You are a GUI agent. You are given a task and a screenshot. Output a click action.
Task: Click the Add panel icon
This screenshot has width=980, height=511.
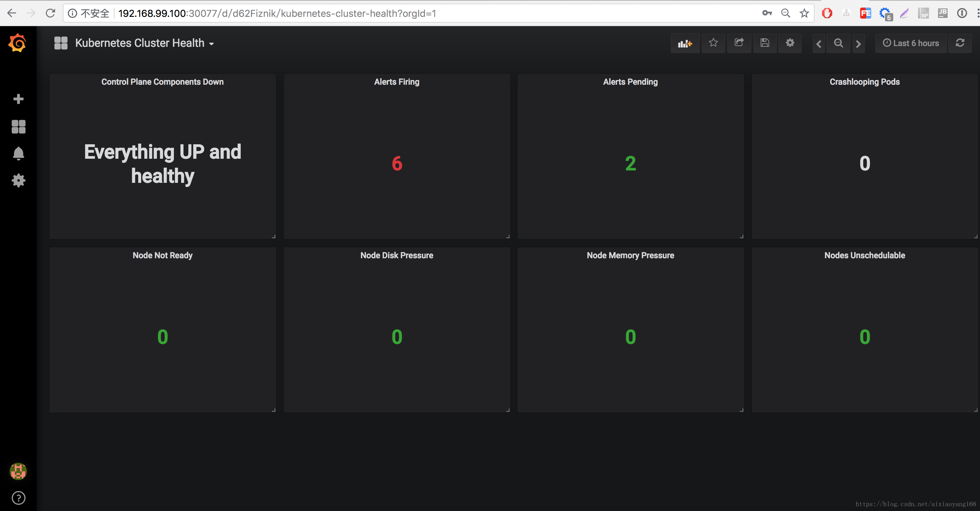tap(685, 43)
